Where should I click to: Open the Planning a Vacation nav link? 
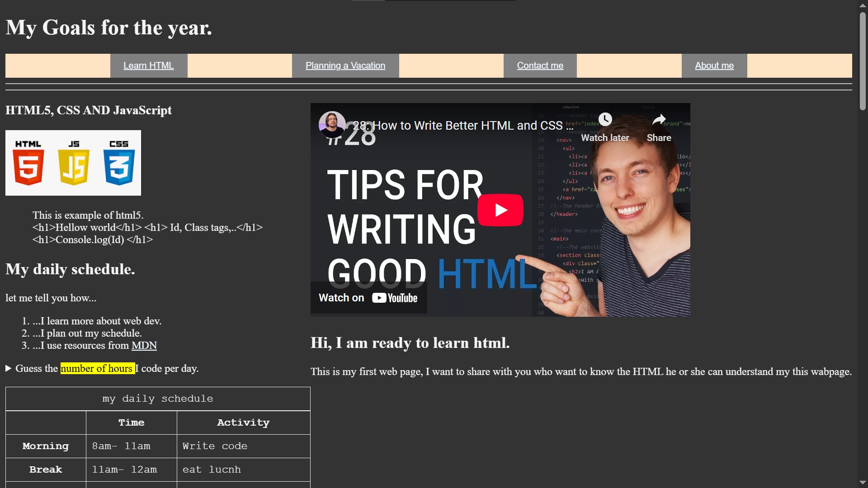tap(345, 66)
